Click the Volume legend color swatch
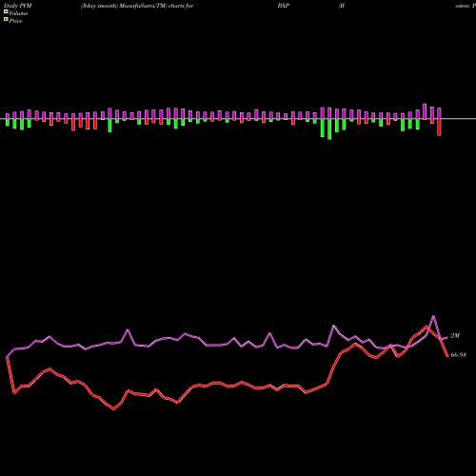Viewport: 476px width, 476px height. coord(6,11)
